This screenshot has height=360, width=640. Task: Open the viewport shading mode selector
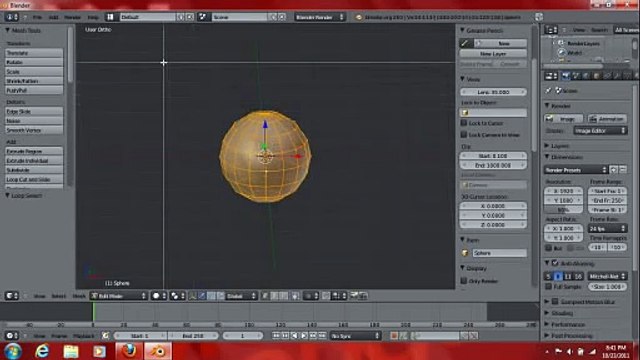point(158,296)
